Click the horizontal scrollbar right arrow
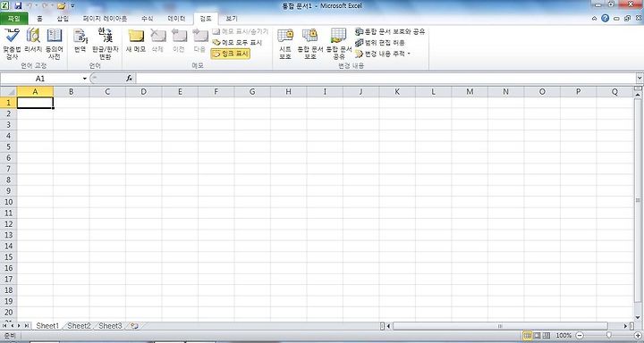 tap(625, 326)
